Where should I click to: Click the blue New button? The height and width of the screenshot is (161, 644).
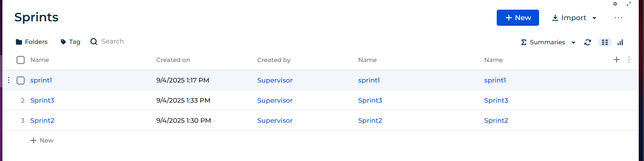tap(518, 18)
